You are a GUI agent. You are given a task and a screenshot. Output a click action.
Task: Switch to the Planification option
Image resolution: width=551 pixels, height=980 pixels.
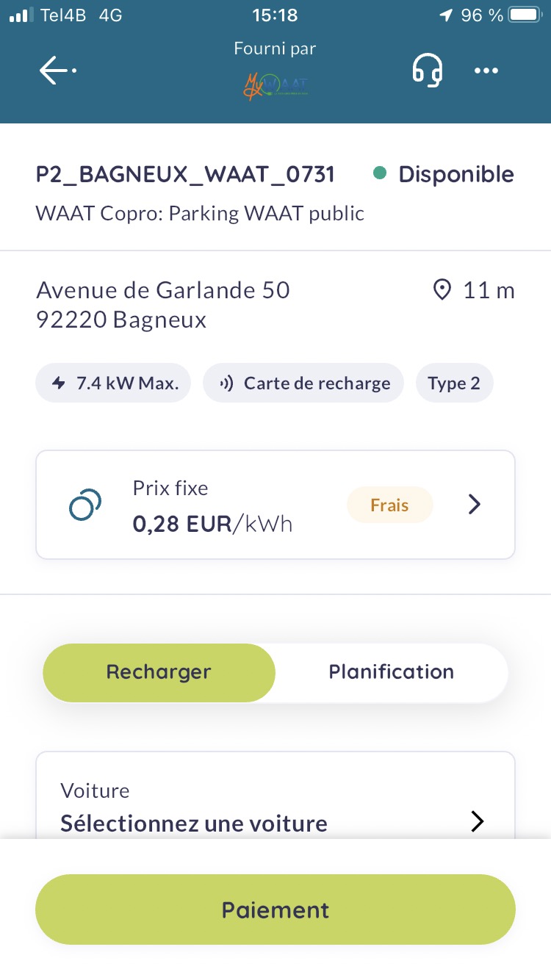[x=391, y=672]
